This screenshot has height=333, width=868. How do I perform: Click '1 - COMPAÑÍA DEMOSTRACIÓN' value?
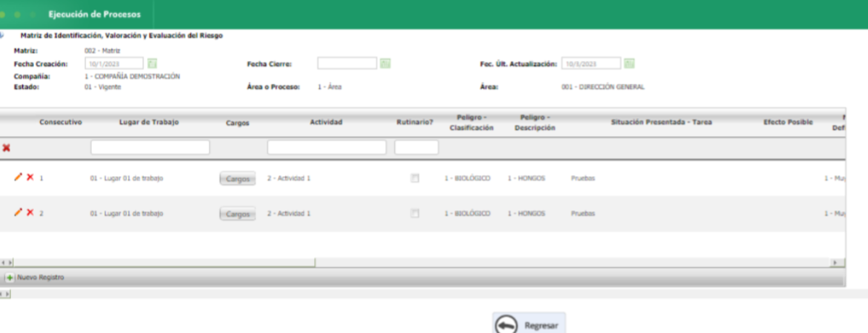[x=132, y=77]
